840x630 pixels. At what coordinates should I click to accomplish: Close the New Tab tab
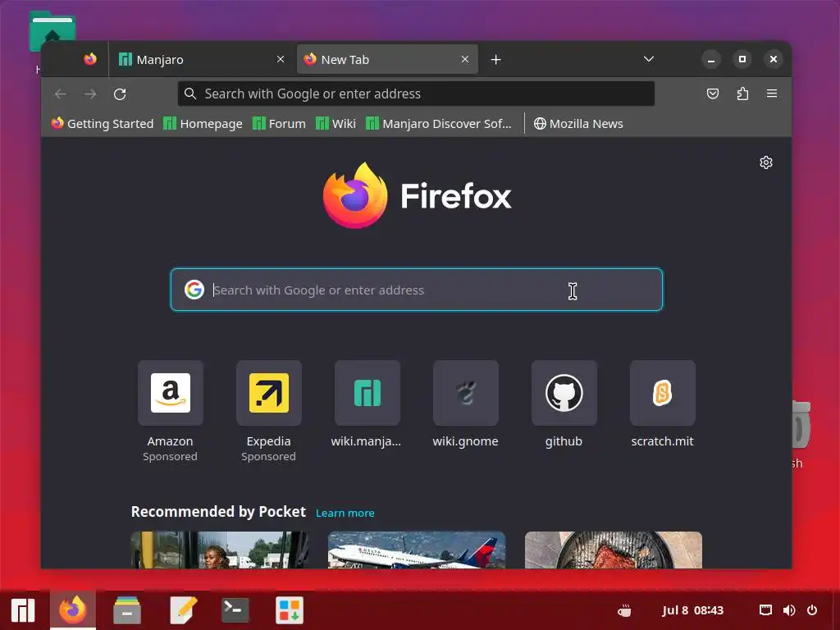(465, 59)
